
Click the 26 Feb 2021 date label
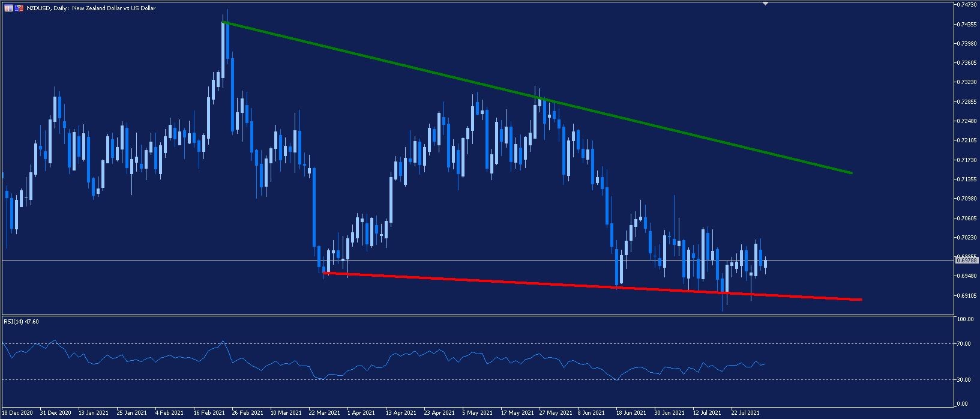(248, 413)
